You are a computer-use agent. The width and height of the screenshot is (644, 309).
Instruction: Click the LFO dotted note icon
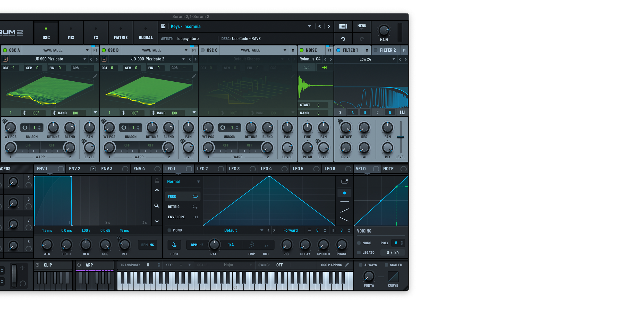tap(266, 245)
